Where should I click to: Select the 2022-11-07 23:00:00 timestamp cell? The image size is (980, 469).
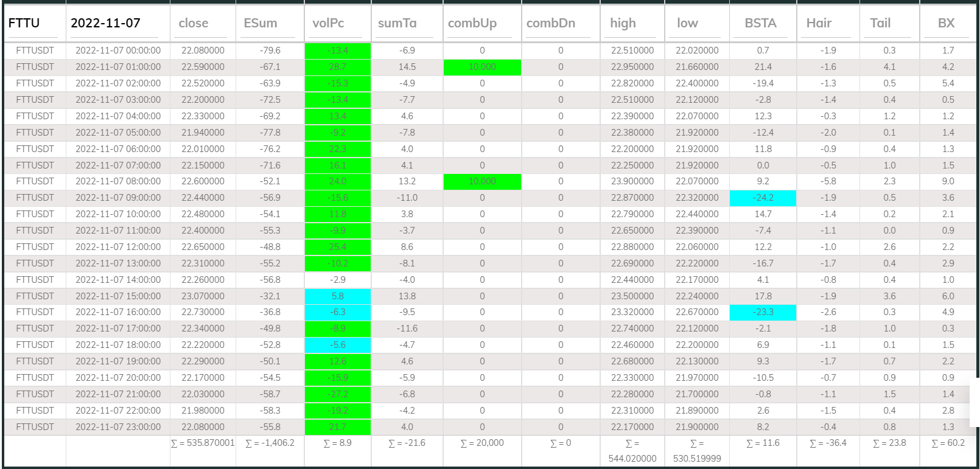pyautogui.click(x=118, y=427)
